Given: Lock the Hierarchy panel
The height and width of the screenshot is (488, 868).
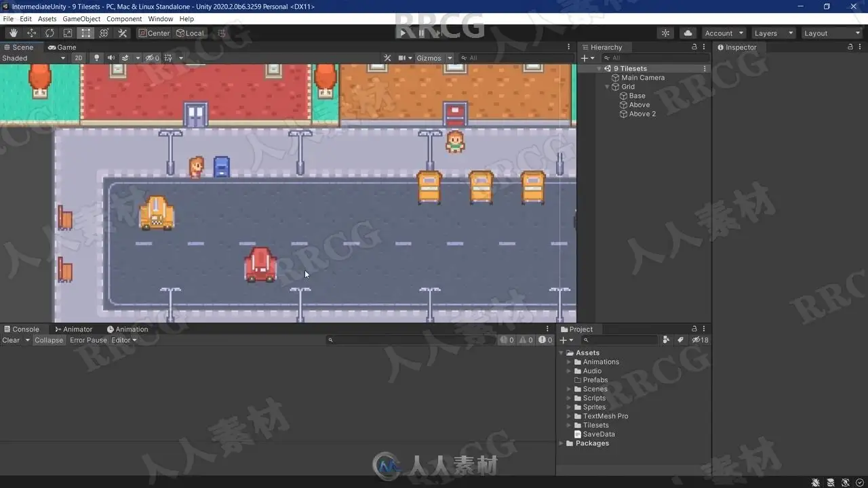Looking at the screenshot, I should point(694,47).
